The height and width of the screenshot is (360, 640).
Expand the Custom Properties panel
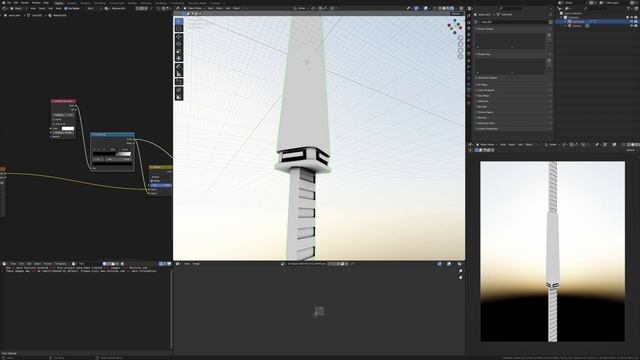point(513,129)
